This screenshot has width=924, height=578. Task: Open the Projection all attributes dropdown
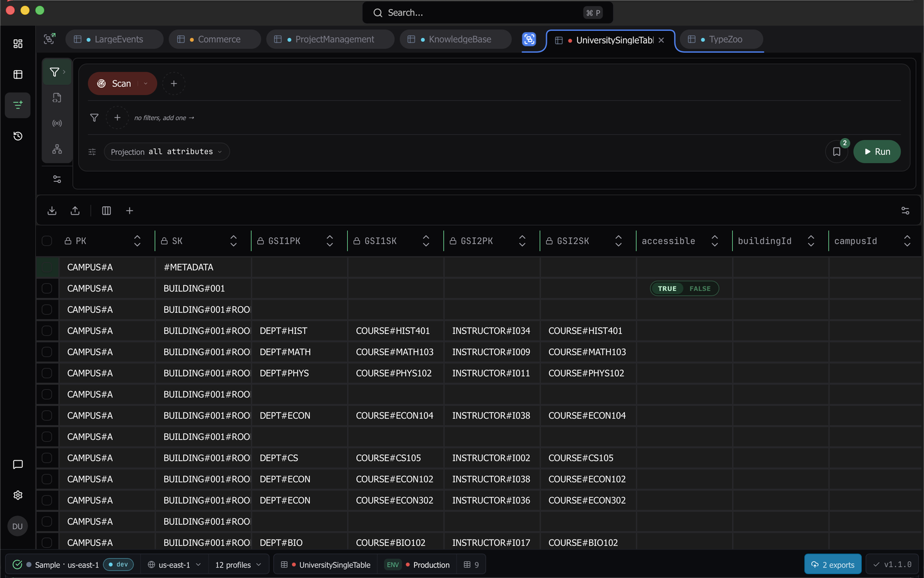coord(167,152)
